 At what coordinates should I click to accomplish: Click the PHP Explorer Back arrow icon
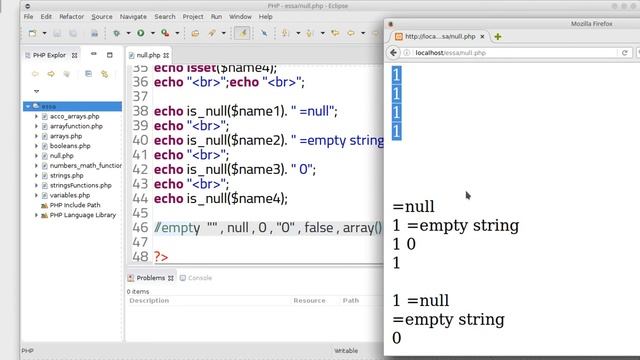35,74
